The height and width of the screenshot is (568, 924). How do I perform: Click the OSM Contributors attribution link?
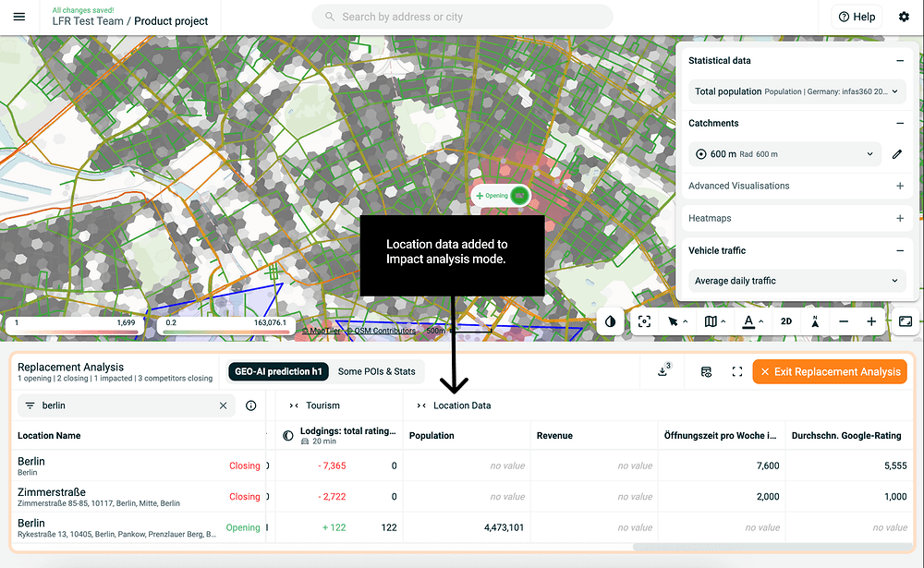pyautogui.click(x=381, y=332)
